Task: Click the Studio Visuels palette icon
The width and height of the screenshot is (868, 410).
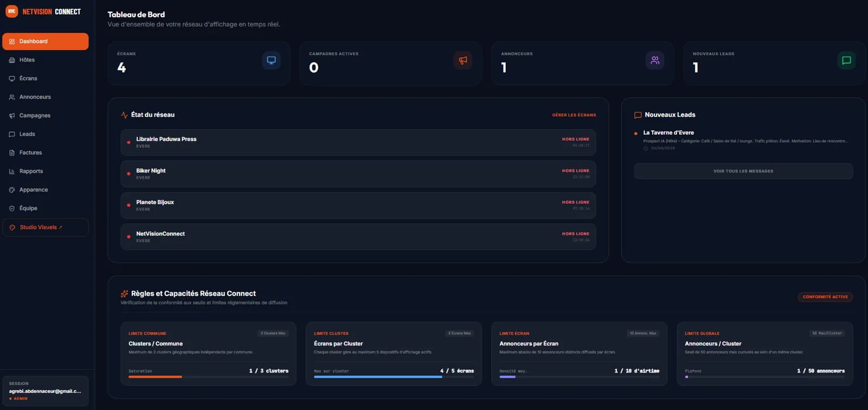Action: [x=12, y=227]
